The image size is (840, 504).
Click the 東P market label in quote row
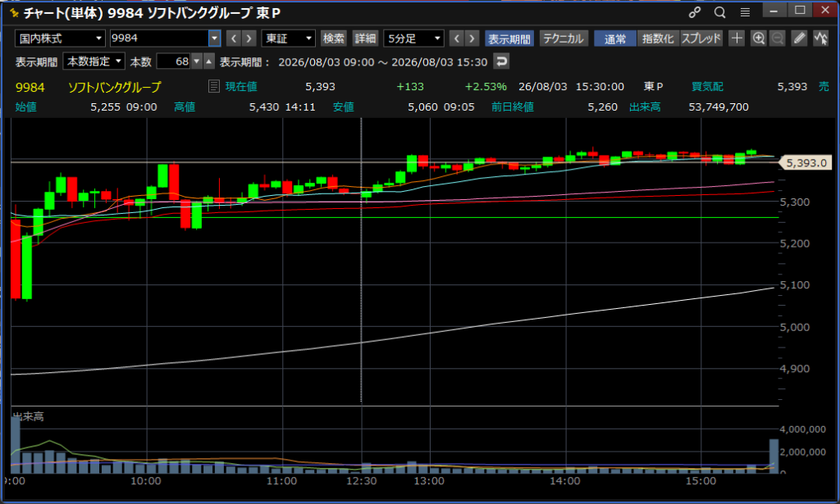[x=653, y=87]
